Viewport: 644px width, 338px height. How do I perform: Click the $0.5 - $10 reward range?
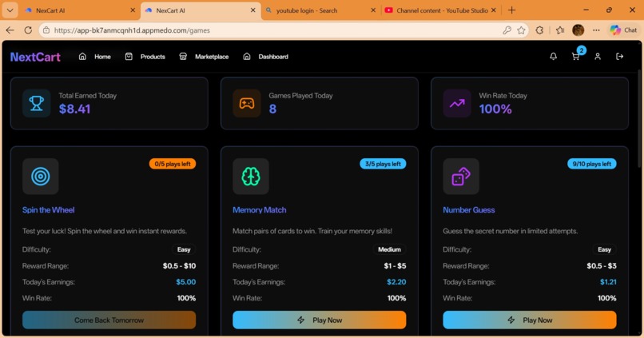[x=180, y=266]
